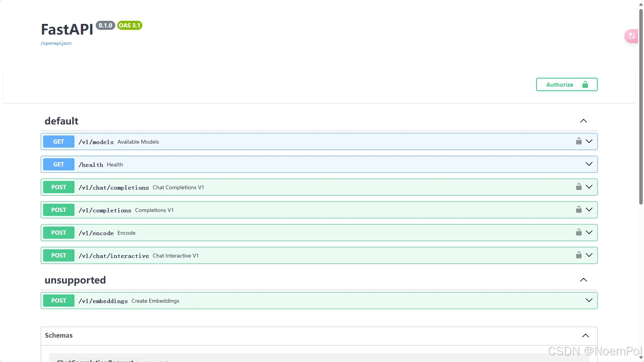The image size is (644, 362).
Task: Expand the POST /v1/encode chevron
Action: 589,232
